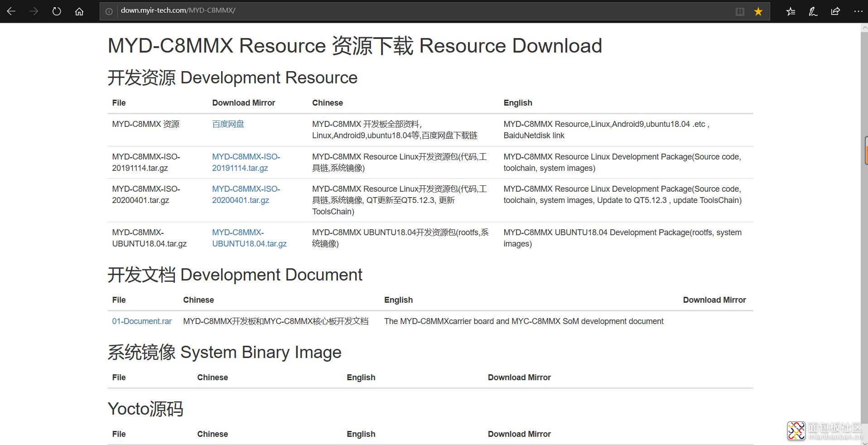Screen dimensions: 868x445
Task: Click the Update to QT5.12.3 English description
Action: 622,194
